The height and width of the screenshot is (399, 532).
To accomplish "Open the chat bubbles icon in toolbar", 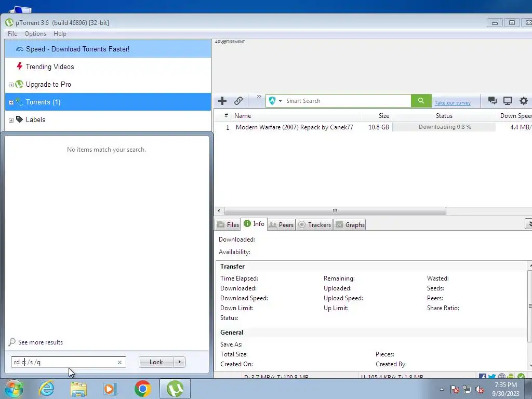I will click(x=492, y=100).
